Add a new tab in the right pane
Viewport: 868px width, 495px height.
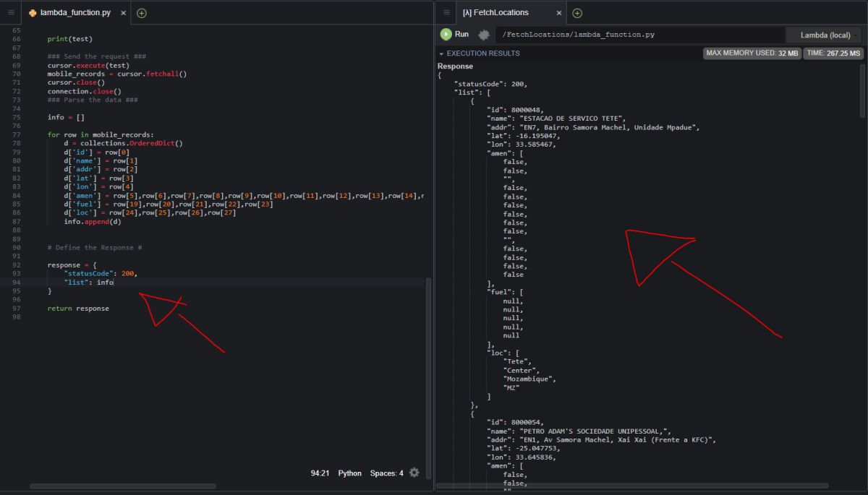point(577,13)
